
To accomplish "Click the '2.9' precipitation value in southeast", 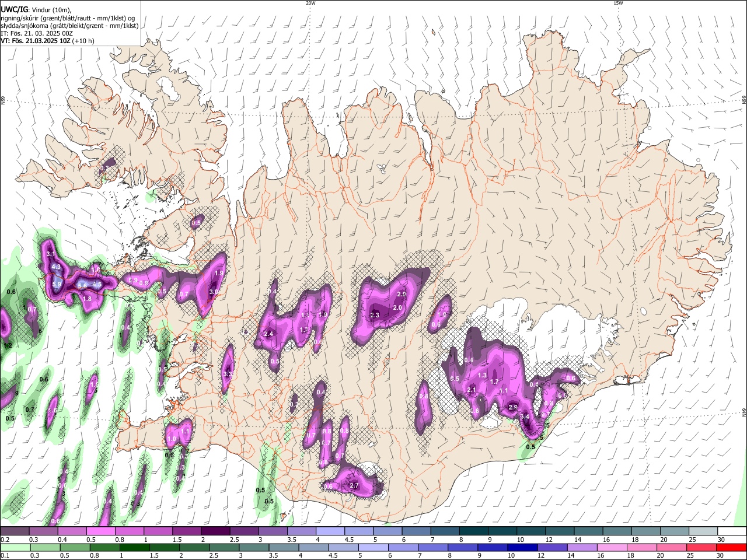I will click(513, 407).
